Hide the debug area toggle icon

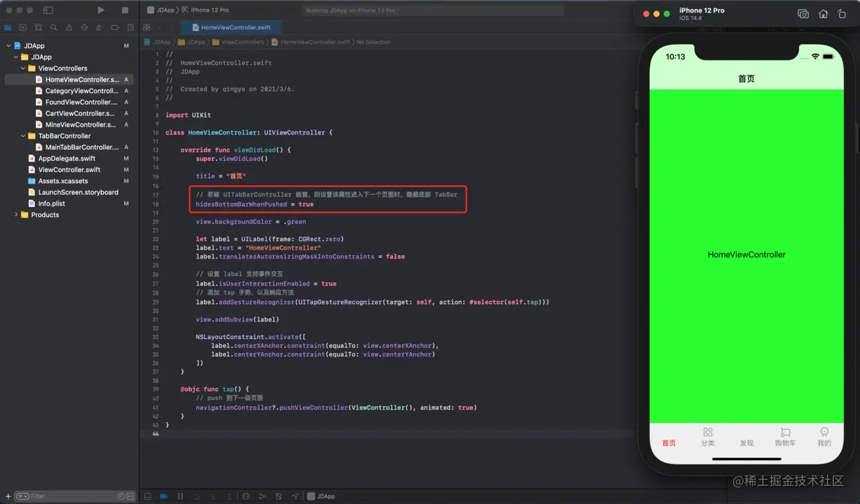click(x=148, y=496)
